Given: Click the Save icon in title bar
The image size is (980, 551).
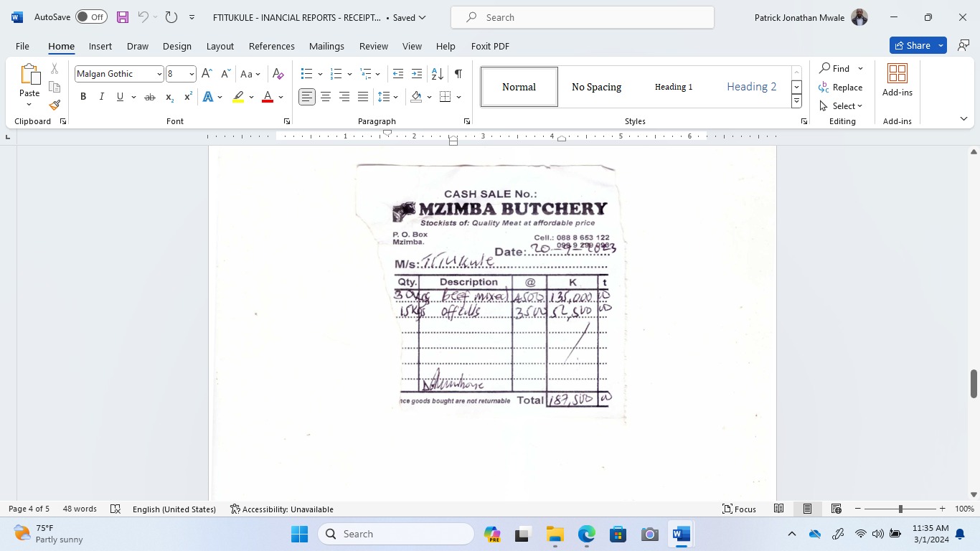Looking at the screenshot, I should tap(123, 17).
